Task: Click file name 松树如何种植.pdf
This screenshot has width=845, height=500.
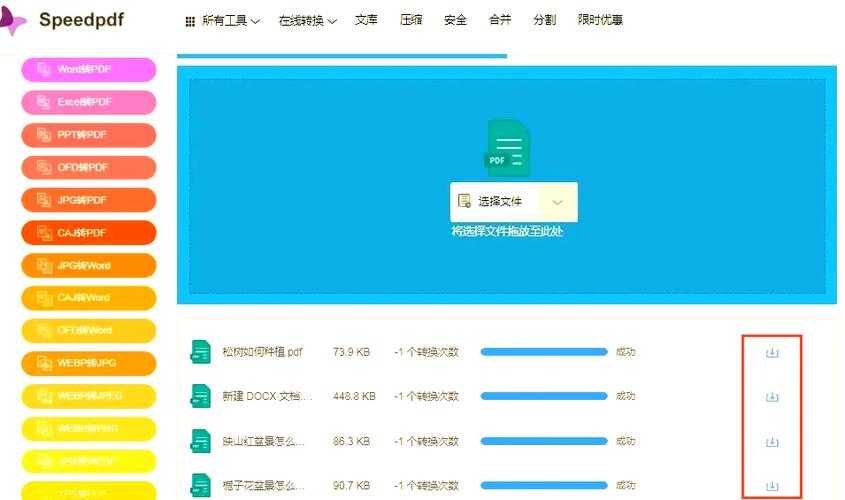Action: coord(262,352)
